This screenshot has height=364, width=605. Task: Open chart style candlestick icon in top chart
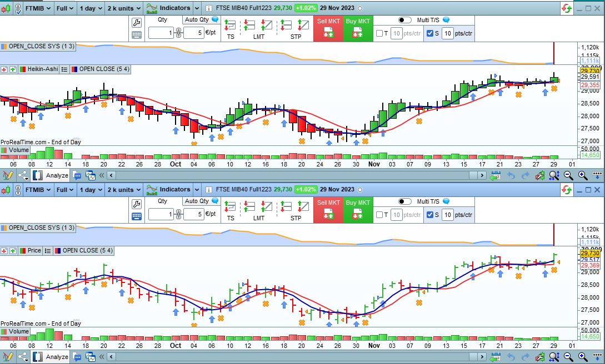6,8
